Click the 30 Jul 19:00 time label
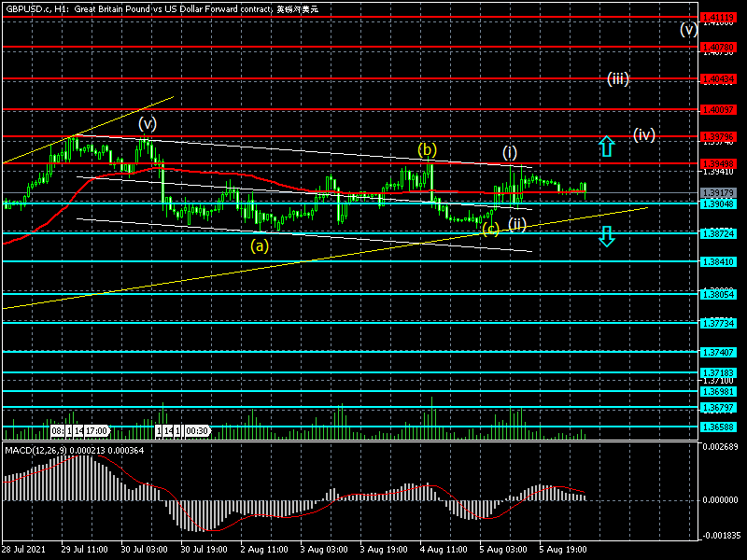This screenshot has height=560, width=747. (204, 550)
